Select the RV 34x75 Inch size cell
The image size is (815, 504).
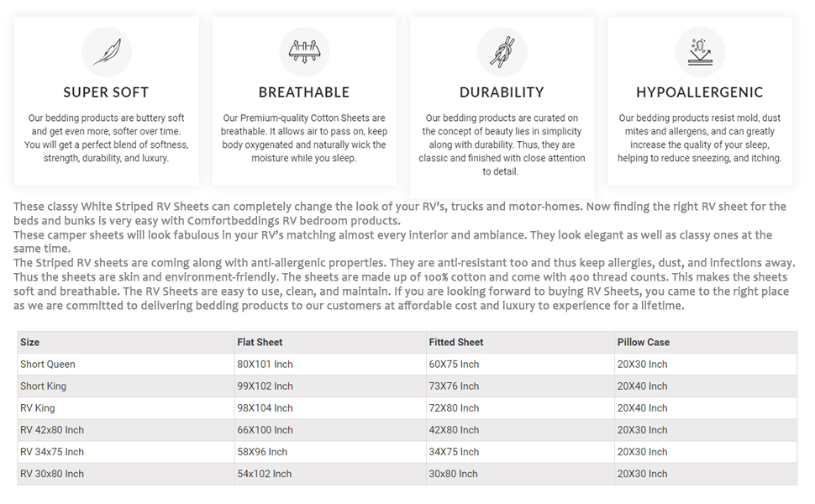coord(52,452)
